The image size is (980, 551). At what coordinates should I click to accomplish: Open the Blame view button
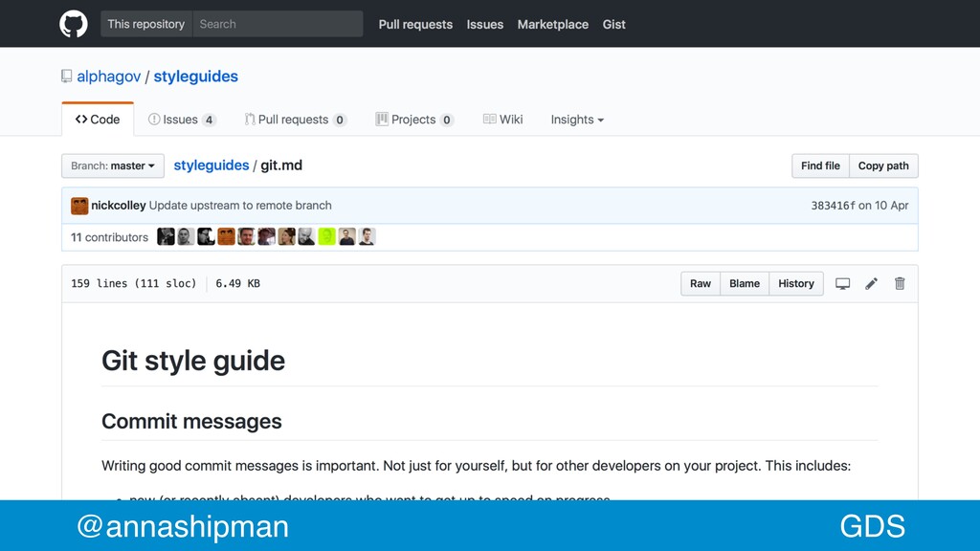click(745, 283)
